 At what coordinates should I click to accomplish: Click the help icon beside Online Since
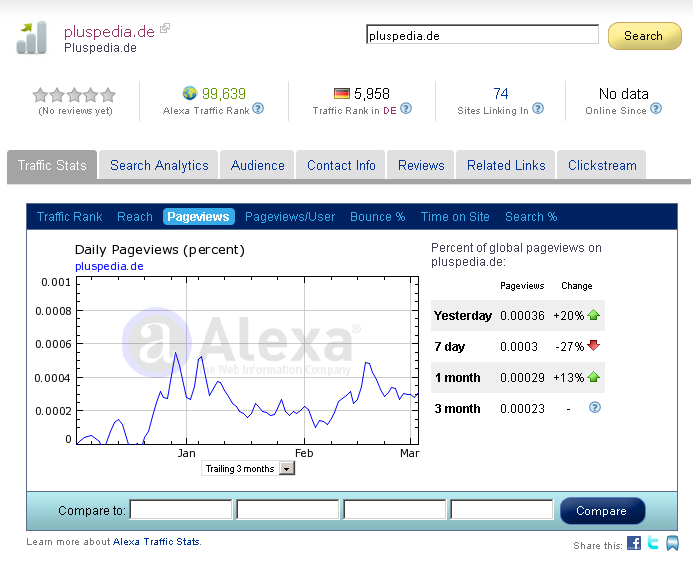656,108
